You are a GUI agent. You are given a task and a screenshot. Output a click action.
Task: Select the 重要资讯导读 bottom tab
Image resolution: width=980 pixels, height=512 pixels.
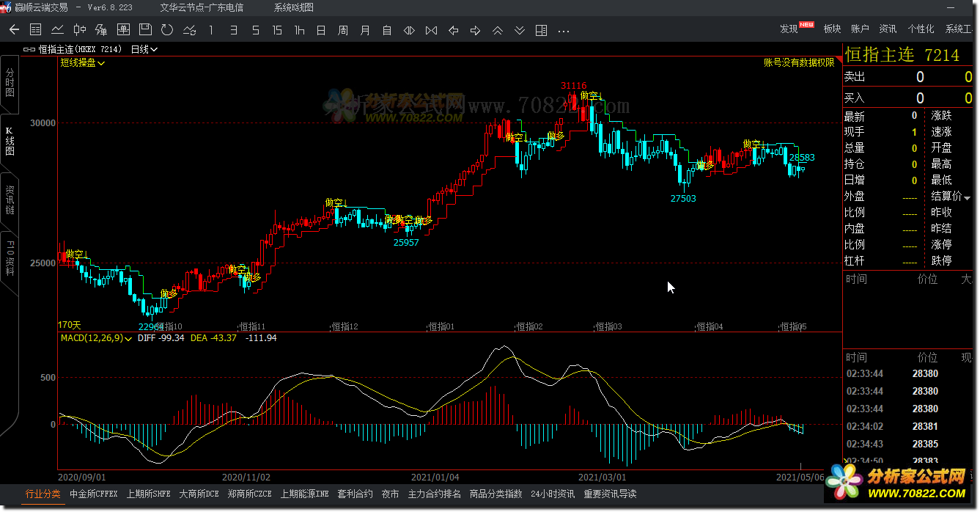[610, 494]
